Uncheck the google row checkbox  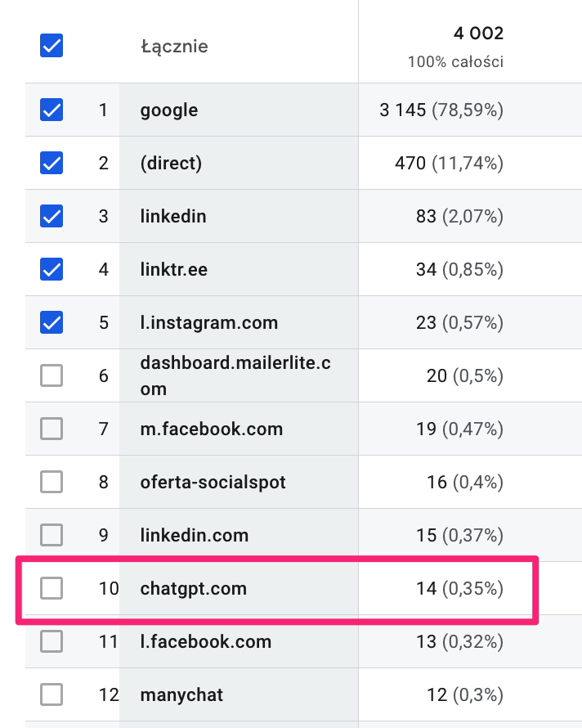[x=51, y=110]
